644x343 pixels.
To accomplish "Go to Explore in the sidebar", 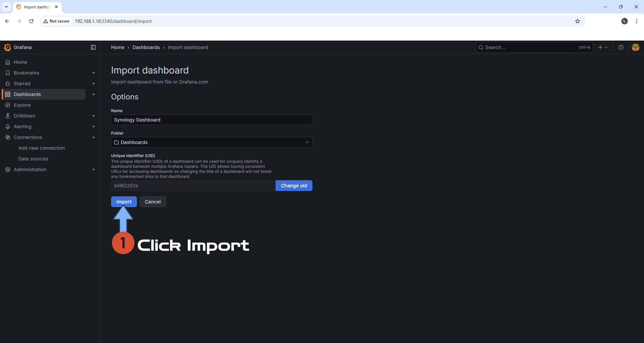I will [x=22, y=105].
